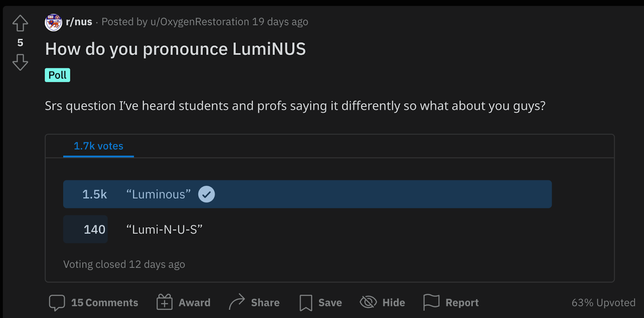Click the Share arrow icon
Viewport: 644px width, 318px height.
coord(237,302)
